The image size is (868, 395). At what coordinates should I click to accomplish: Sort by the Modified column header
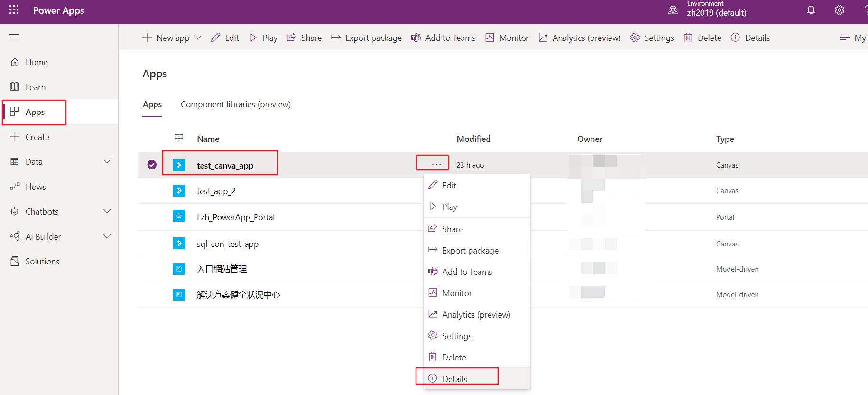[473, 139]
